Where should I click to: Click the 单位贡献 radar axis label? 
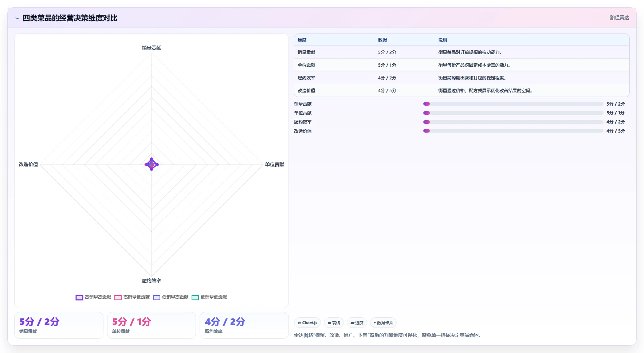275,165
